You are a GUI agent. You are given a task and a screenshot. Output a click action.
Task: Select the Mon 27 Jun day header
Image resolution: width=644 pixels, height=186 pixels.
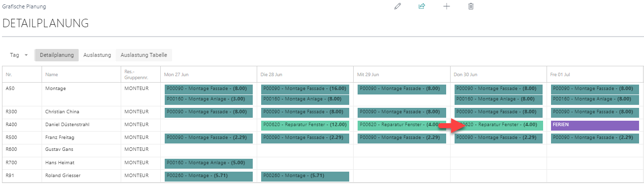pos(176,75)
